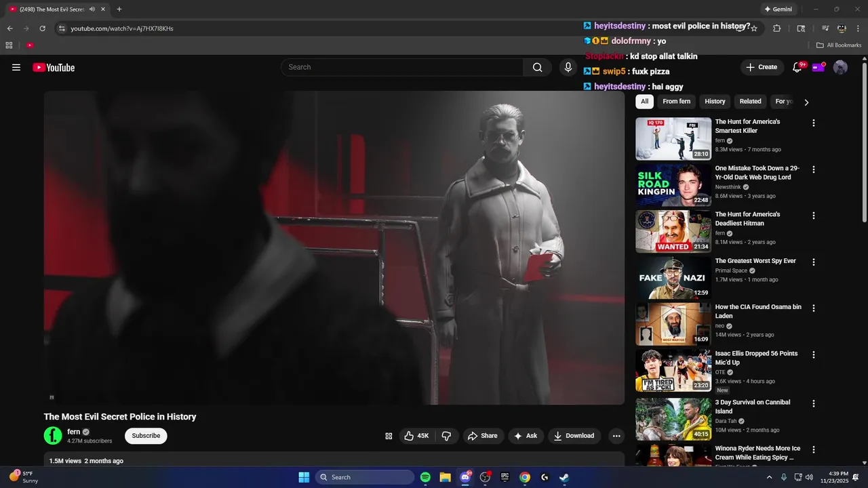Image resolution: width=868 pixels, height=488 pixels.
Task: Click in the YouTube search field
Action: click(402, 67)
